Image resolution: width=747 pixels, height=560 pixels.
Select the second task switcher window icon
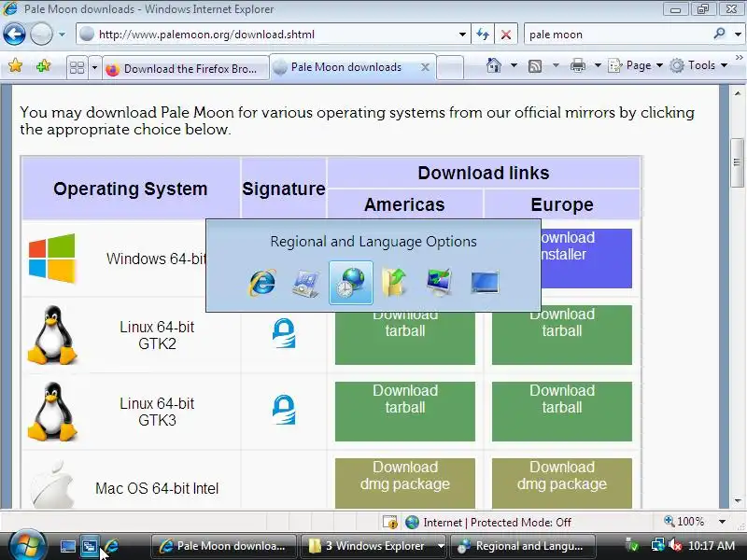point(306,283)
